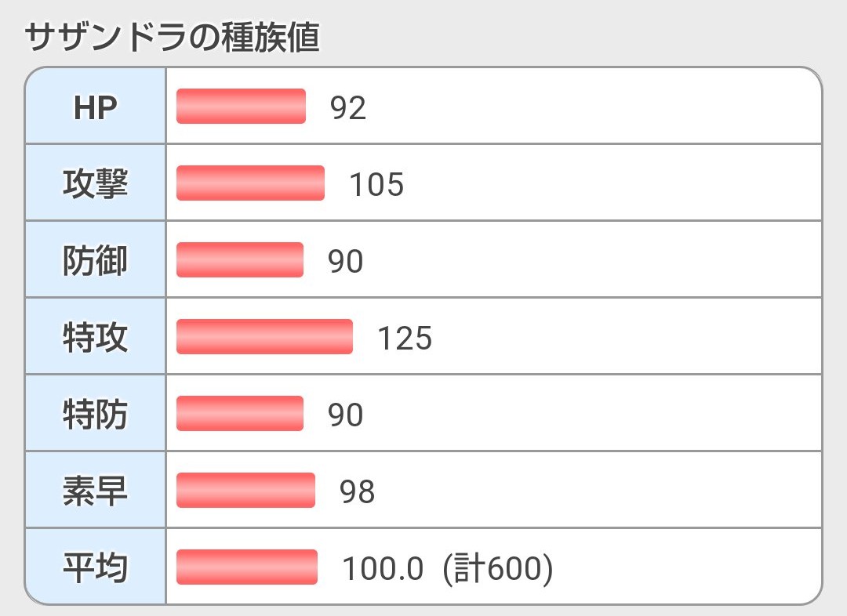Screen dimensions: 847x616
Task: Click the red HP stat bar
Action: pyautogui.click(x=241, y=107)
